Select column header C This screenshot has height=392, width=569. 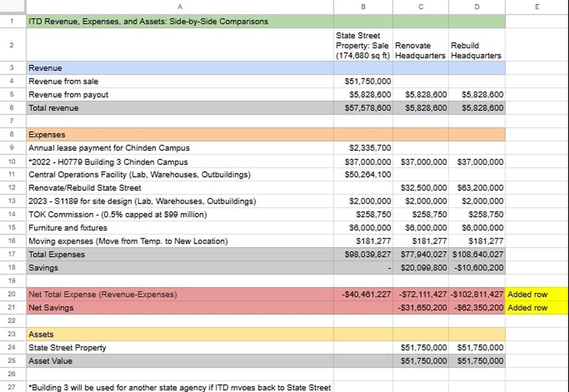pos(421,7)
